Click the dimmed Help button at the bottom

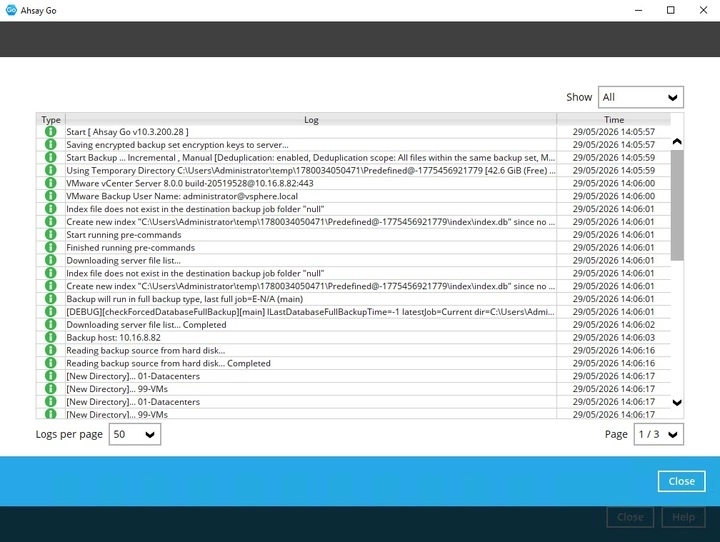683,517
